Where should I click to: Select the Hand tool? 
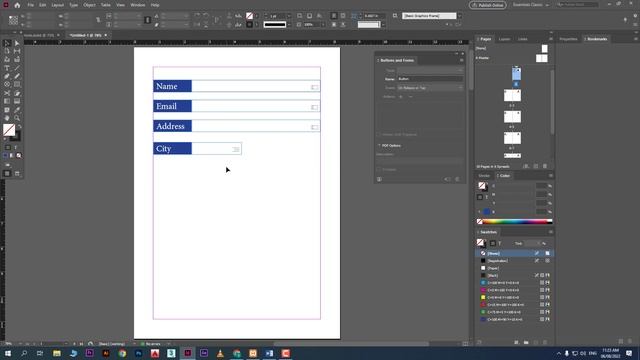coord(7,118)
